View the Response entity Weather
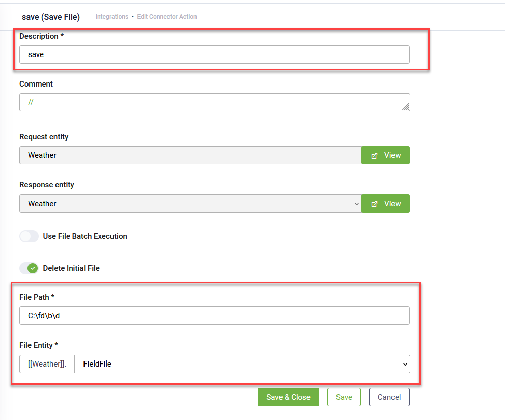 click(x=385, y=204)
